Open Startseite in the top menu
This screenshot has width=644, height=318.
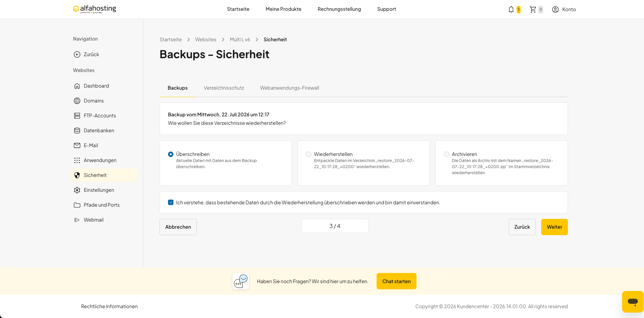coord(238,9)
